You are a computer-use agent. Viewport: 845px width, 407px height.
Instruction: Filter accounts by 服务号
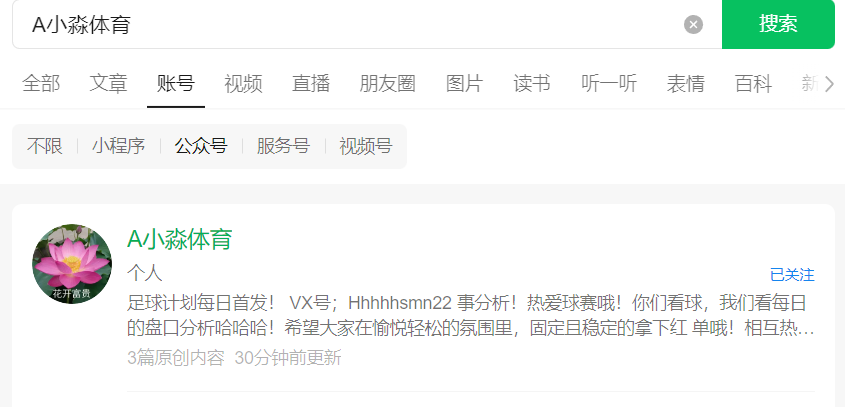point(283,146)
